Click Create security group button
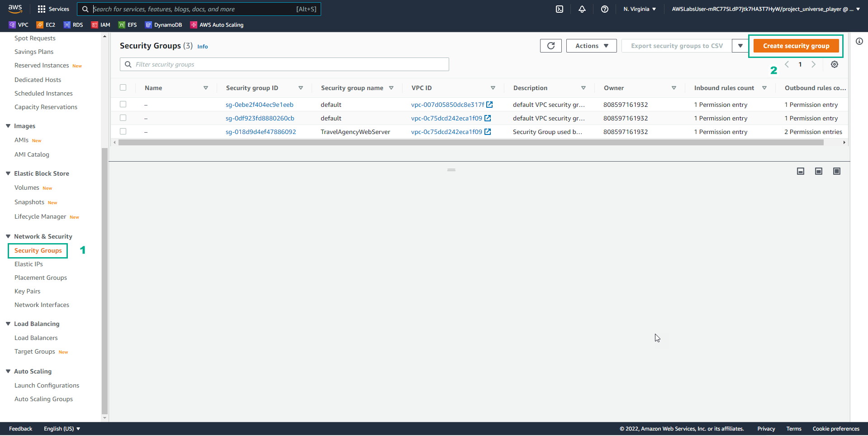The width and height of the screenshot is (868, 436). point(796,46)
